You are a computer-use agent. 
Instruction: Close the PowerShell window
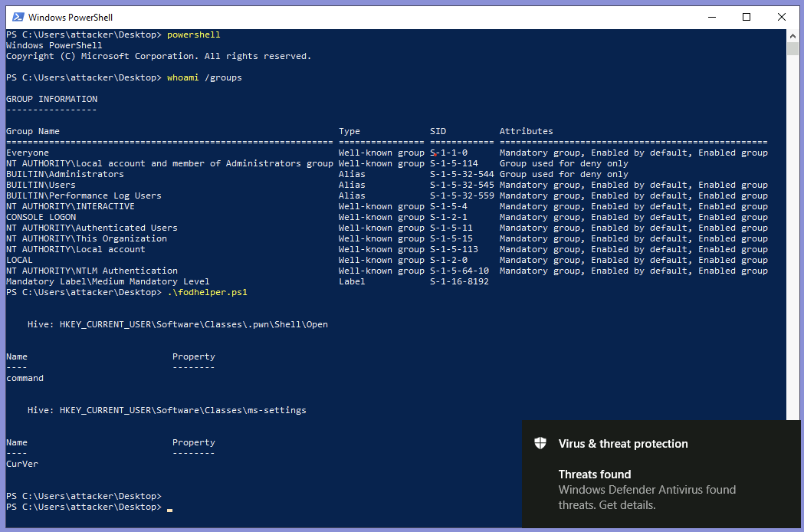(x=782, y=17)
